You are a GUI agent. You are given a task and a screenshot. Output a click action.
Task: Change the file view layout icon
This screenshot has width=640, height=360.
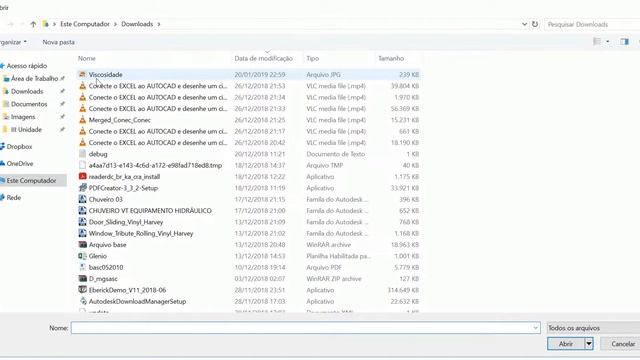click(597, 42)
